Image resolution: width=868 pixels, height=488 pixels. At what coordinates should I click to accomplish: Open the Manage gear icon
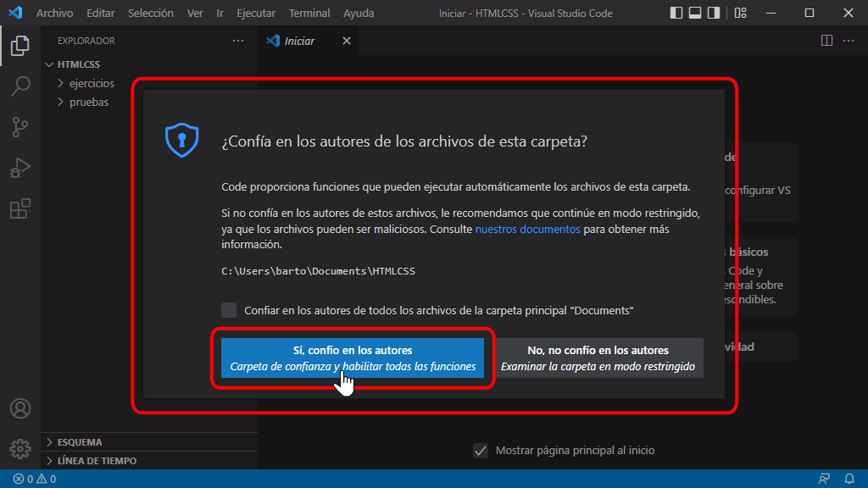pos(20,449)
